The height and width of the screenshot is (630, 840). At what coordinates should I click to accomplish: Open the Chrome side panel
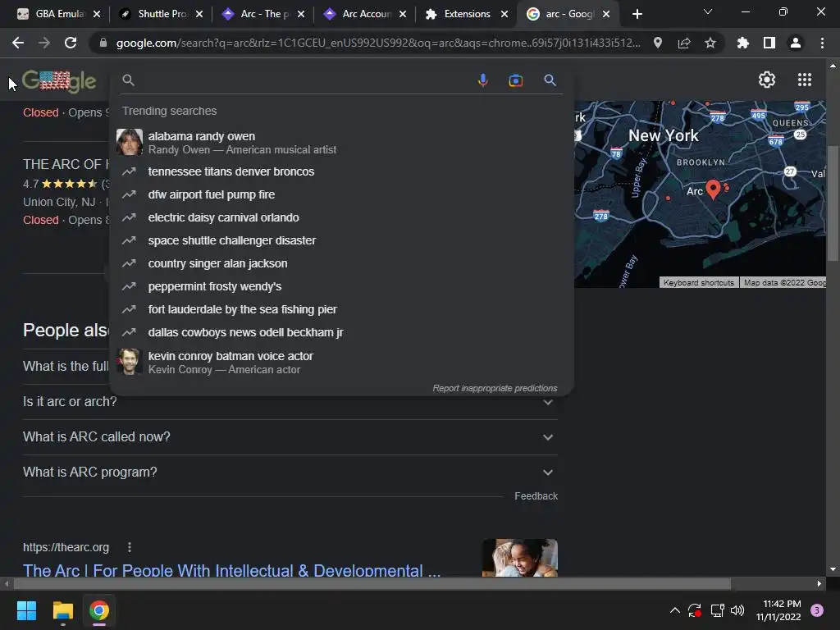769,43
